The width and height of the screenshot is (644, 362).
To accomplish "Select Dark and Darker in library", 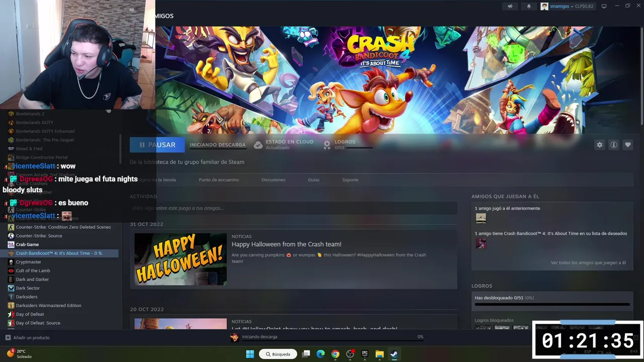I will coord(32,279).
